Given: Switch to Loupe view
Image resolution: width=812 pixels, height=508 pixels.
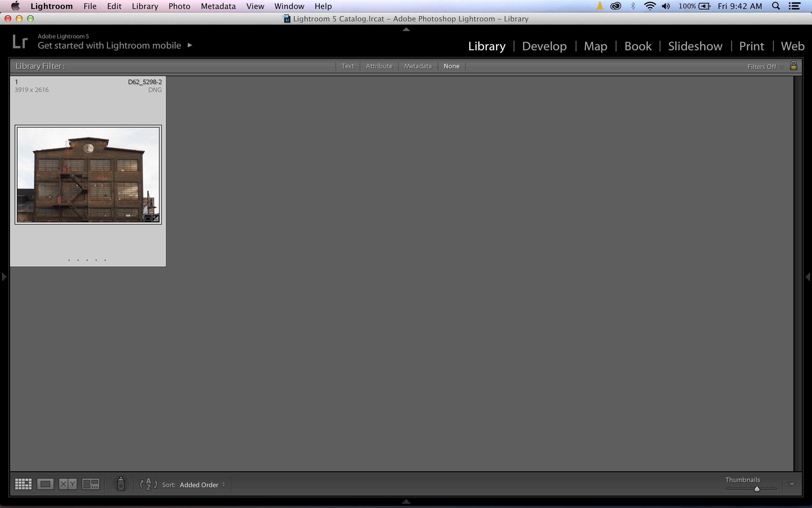Looking at the screenshot, I should coord(45,484).
